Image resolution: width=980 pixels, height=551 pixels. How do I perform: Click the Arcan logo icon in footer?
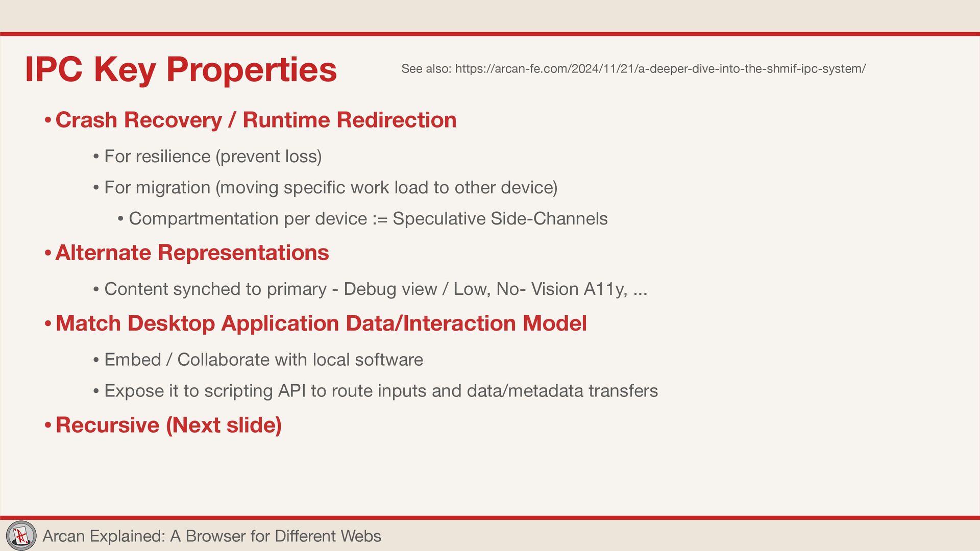click(21, 536)
